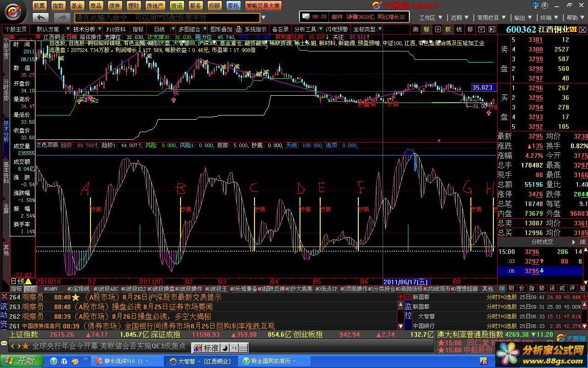Click the lock icon next to 图形叠加

(x=237, y=29)
